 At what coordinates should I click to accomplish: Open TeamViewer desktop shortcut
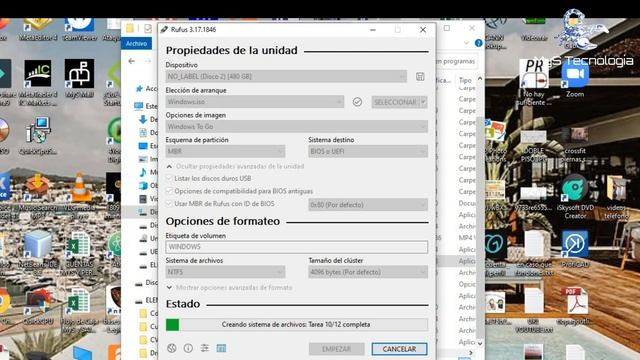point(80,29)
